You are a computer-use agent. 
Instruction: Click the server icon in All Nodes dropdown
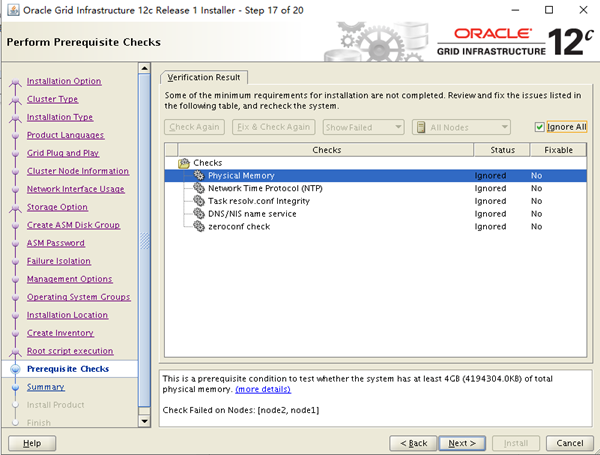click(x=421, y=127)
